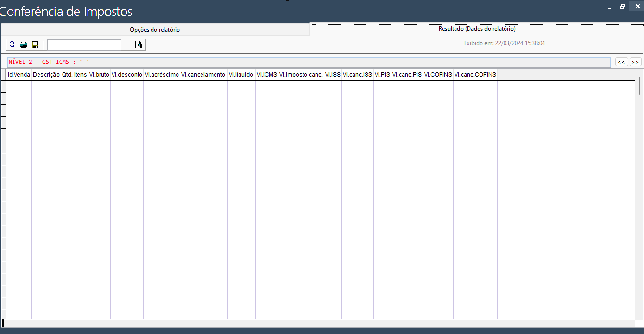Screen dimensions: 644x334
Task: Click the refresh report icon
Action: [x=12, y=45]
